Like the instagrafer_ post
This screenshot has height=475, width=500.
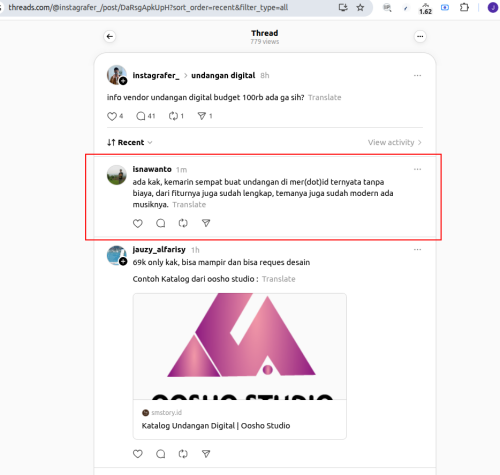[112, 116]
